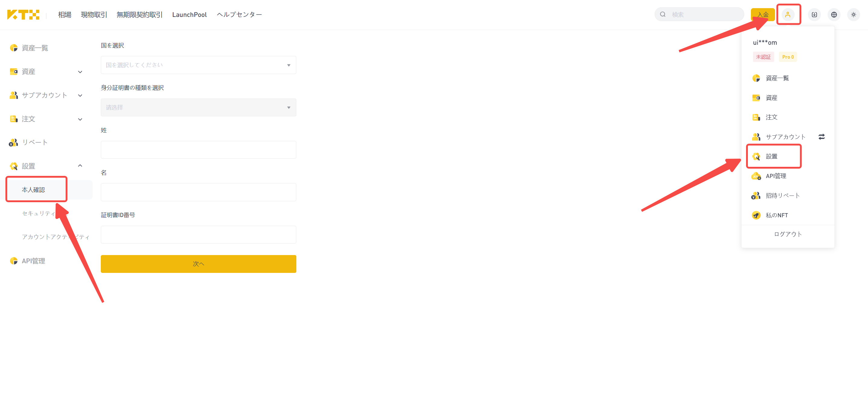Select セキュリティ in the sidebar
The height and width of the screenshot is (398, 868).
39,213
